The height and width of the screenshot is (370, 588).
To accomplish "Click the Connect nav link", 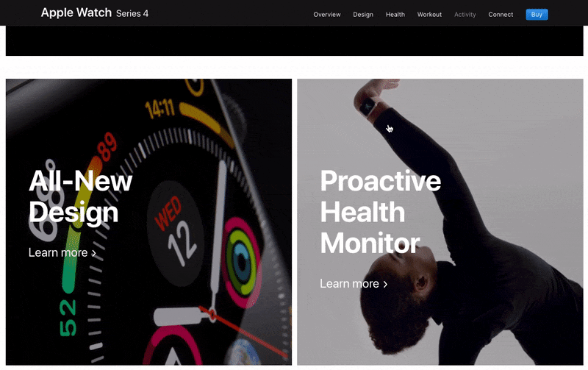I will tap(501, 15).
